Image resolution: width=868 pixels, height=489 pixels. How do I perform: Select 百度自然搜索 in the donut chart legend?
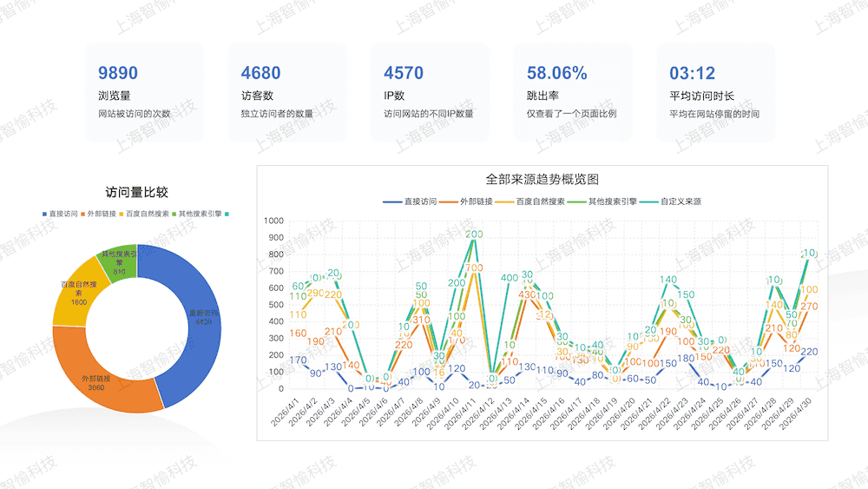tap(143, 214)
